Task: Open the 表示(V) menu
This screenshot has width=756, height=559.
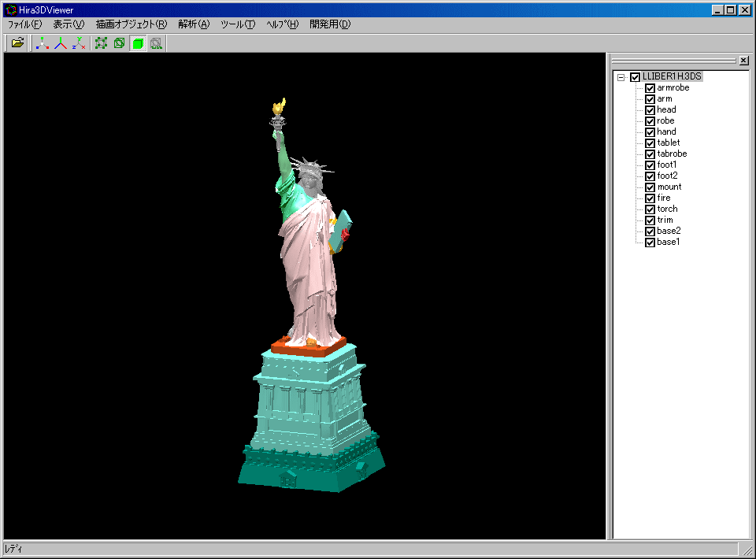Action: coord(69,24)
